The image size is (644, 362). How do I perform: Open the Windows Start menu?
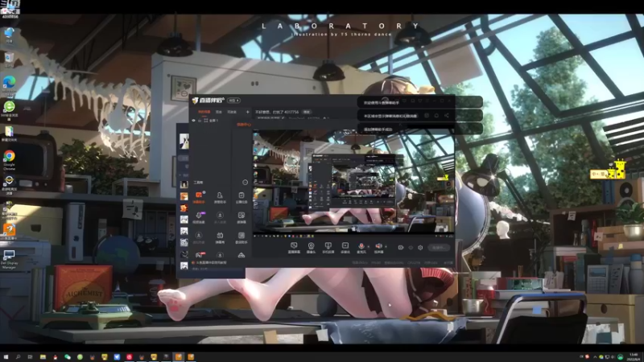(6, 356)
